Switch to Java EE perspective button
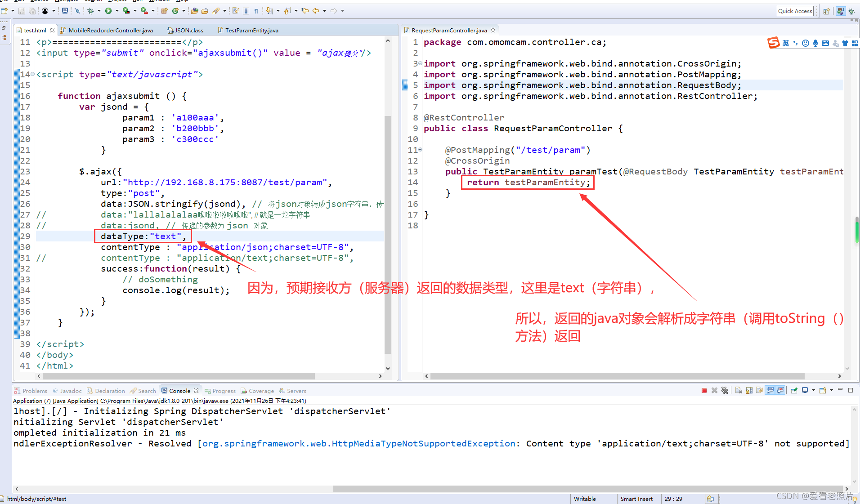The image size is (860, 504). coord(840,11)
